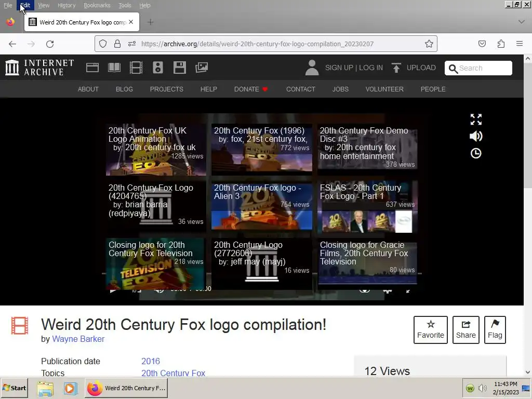Open the History menu
Image resolution: width=532 pixels, height=399 pixels.
tap(66, 5)
